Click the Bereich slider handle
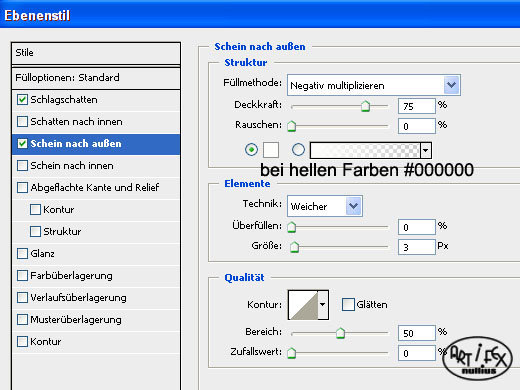 click(340, 333)
